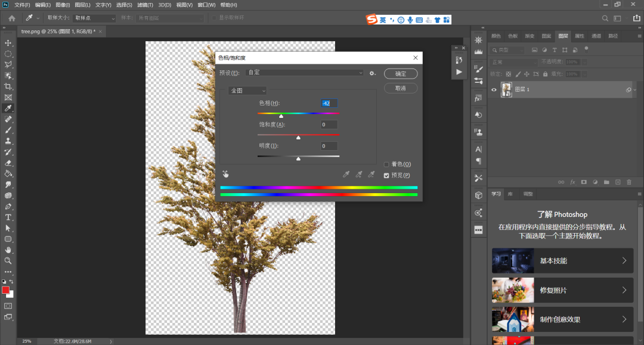Open the 正常 blend mode dropdown

[513, 62]
